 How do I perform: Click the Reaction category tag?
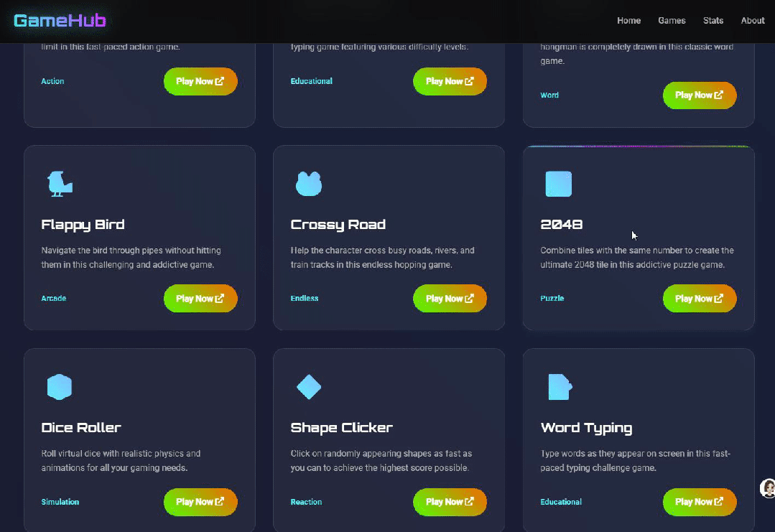306,502
